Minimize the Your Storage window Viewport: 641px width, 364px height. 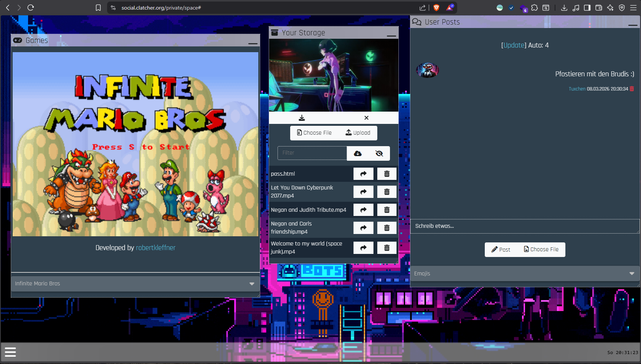pyautogui.click(x=392, y=36)
